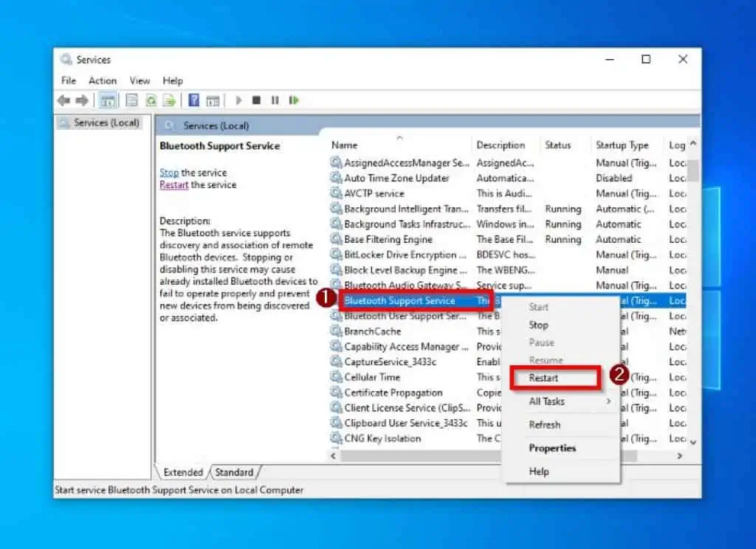The image size is (756, 549).
Task: Open the Action menu
Action: coord(102,80)
